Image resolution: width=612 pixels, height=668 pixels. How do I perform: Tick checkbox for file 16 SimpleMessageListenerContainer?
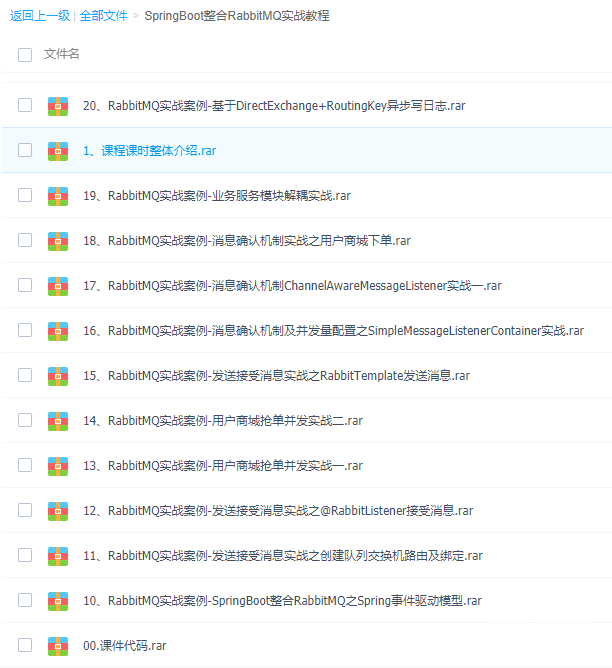coord(25,330)
